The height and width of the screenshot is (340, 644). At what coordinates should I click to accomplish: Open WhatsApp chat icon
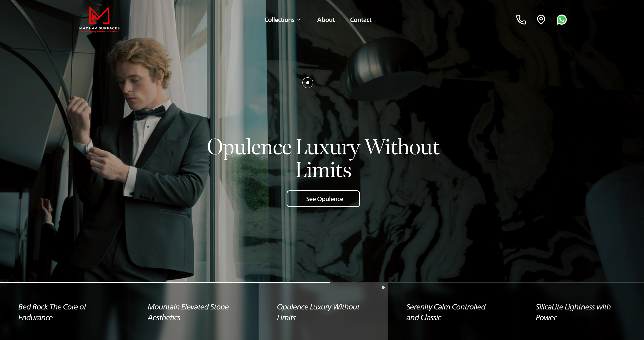pyautogui.click(x=561, y=20)
